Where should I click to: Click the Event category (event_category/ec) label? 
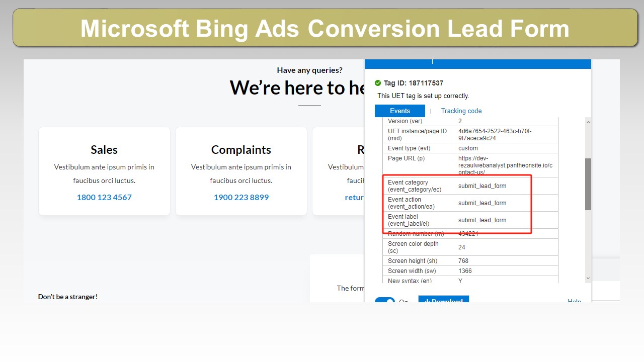click(415, 186)
